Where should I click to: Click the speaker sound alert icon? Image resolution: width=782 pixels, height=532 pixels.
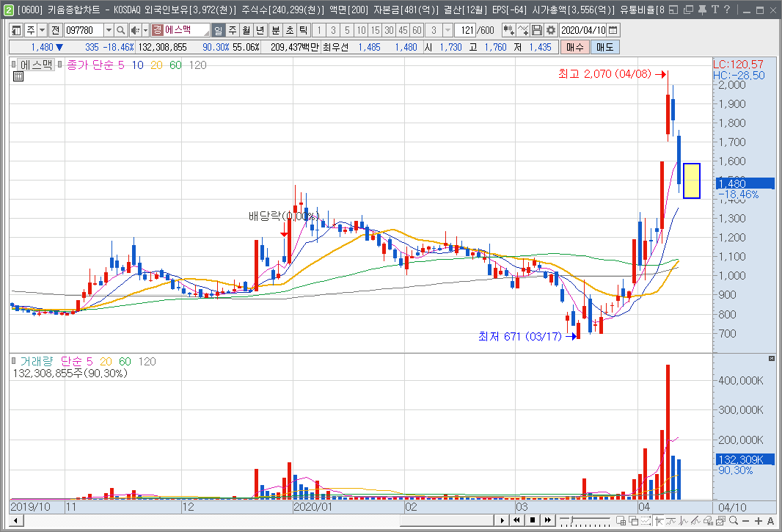[x=135, y=30]
